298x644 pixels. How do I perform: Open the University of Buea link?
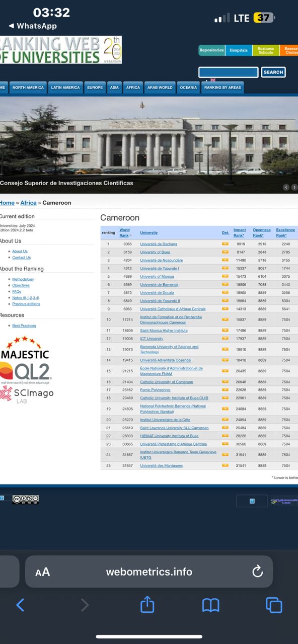(155, 252)
